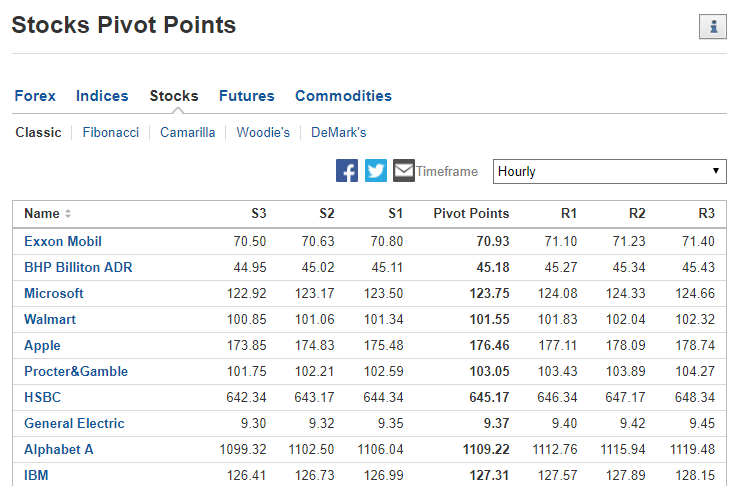Viewport: 743px width, 486px height.
Task: Share via Facebook icon
Action: click(x=347, y=171)
